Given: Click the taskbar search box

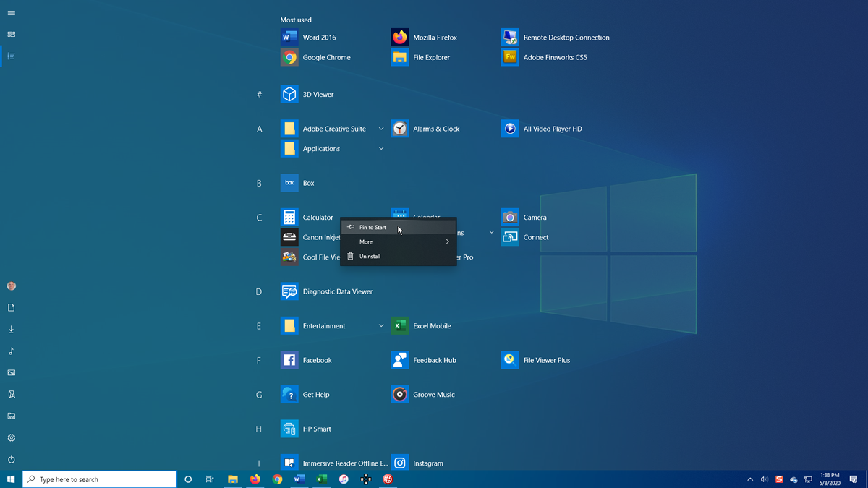Looking at the screenshot, I should pyautogui.click(x=100, y=479).
